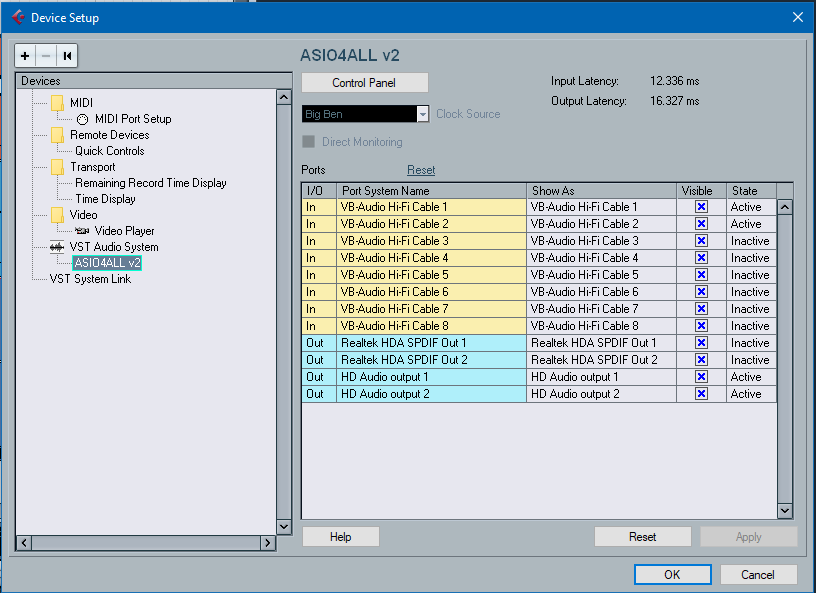Screen dimensions: 816x593
Task: Toggle visibility of VB-Audio Hi-Fi Cable 4
Action: click(701, 258)
